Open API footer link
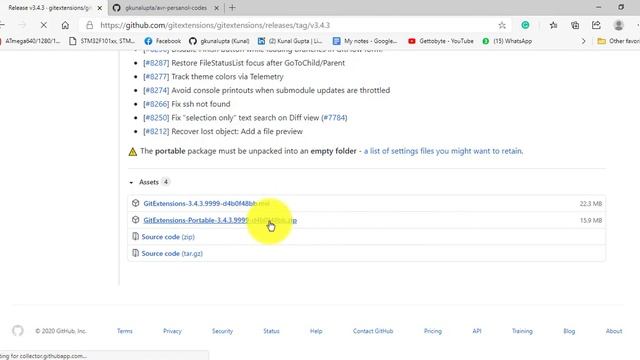This screenshot has width=640, height=360. [x=477, y=331]
